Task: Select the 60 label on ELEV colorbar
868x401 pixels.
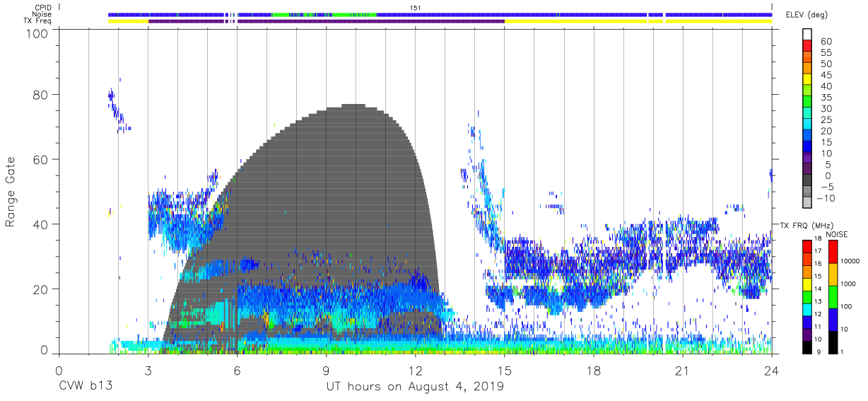Action: coord(826,42)
